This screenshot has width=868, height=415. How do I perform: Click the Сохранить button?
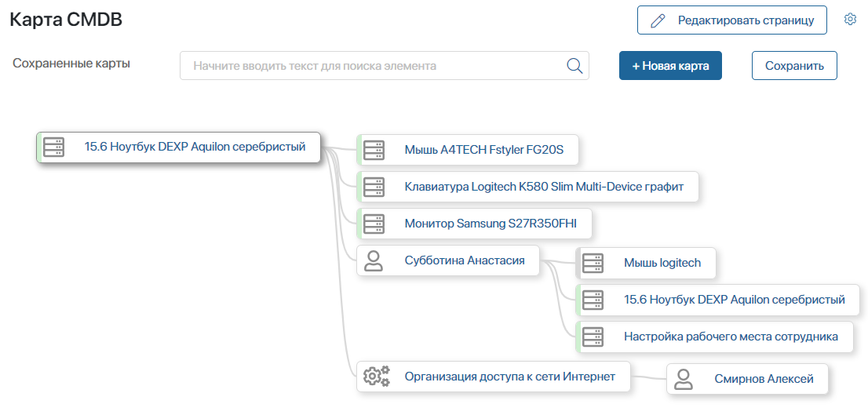[794, 66]
